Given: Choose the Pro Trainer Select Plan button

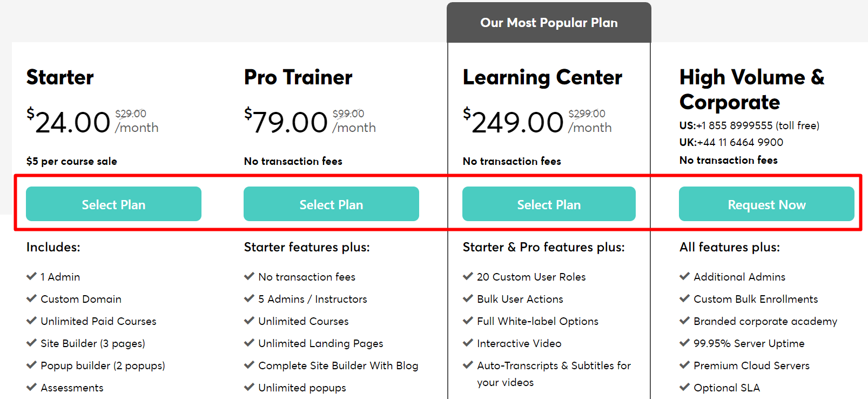Looking at the screenshot, I should (x=331, y=204).
